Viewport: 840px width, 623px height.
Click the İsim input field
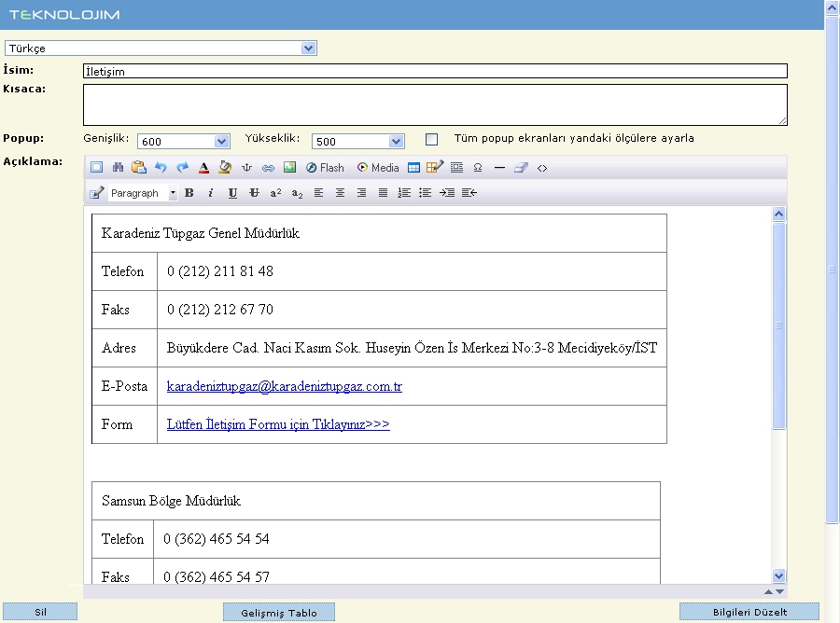click(x=435, y=71)
